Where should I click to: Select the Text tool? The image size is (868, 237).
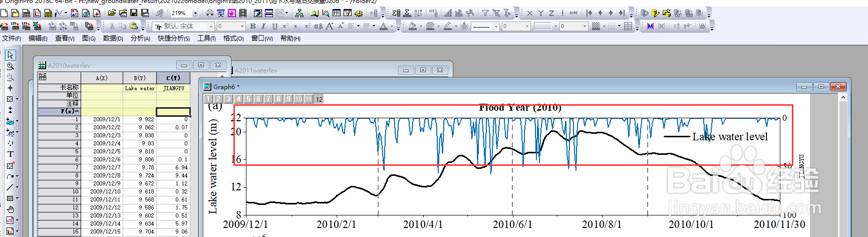pyautogui.click(x=10, y=154)
